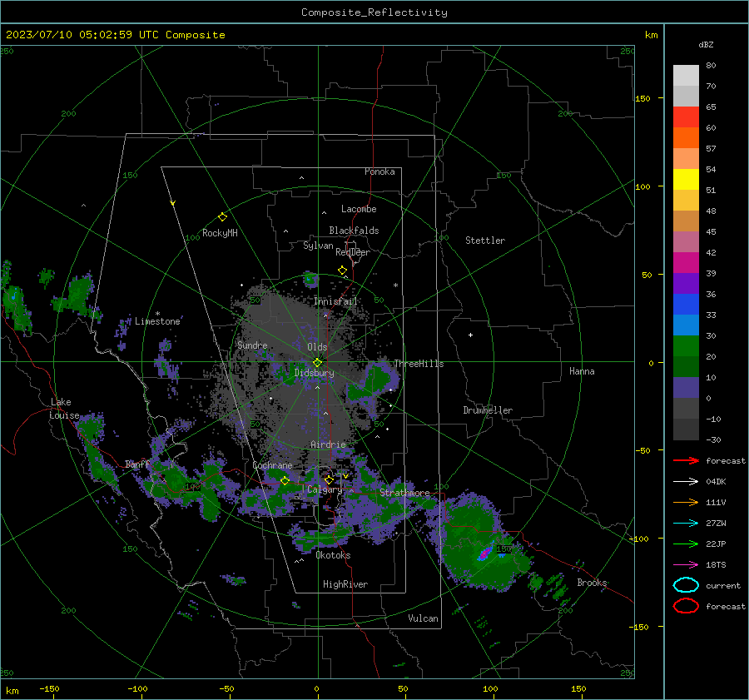The width and height of the screenshot is (749, 700).
Task: Click the Ponoka city label
Action: 379,171
